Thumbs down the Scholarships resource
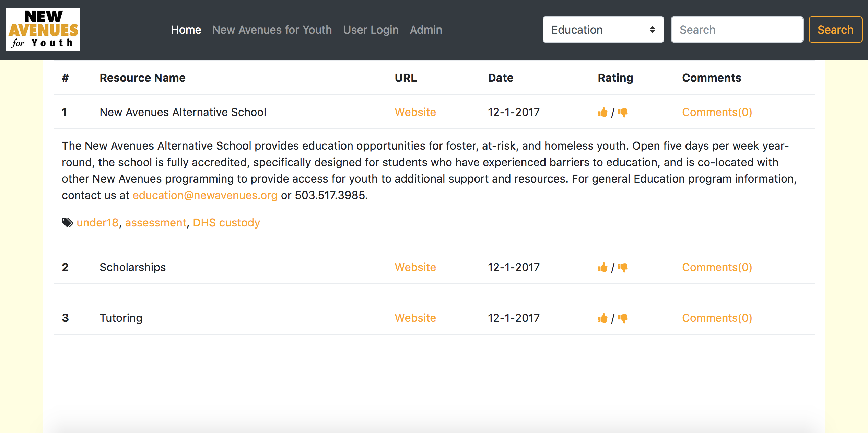The width and height of the screenshot is (868, 433). [x=623, y=267]
